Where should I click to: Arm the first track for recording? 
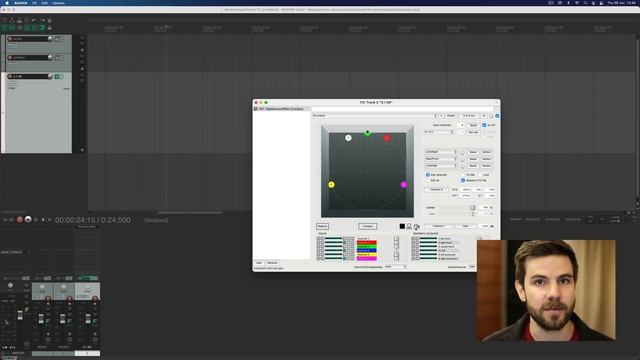coord(10,39)
